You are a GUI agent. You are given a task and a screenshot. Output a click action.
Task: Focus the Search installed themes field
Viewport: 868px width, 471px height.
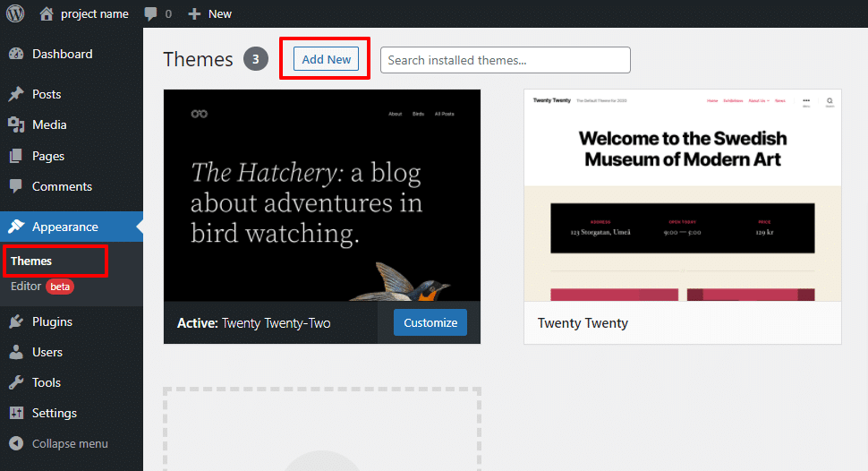pos(506,60)
